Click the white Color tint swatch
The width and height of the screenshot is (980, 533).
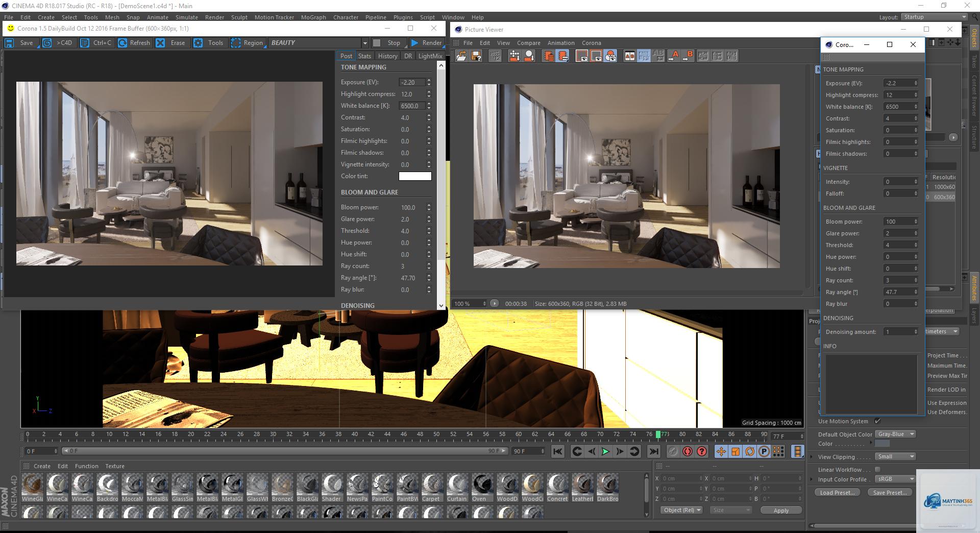pos(414,176)
